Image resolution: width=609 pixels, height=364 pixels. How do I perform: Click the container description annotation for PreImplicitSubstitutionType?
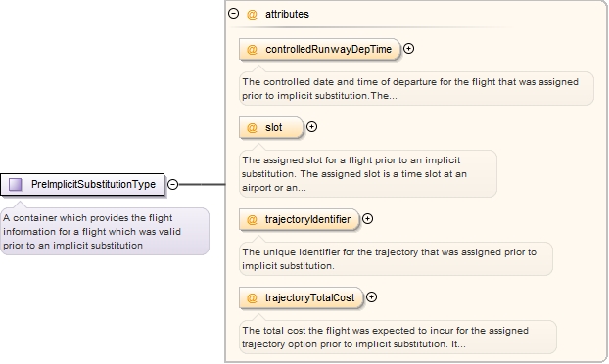[105, 231]
